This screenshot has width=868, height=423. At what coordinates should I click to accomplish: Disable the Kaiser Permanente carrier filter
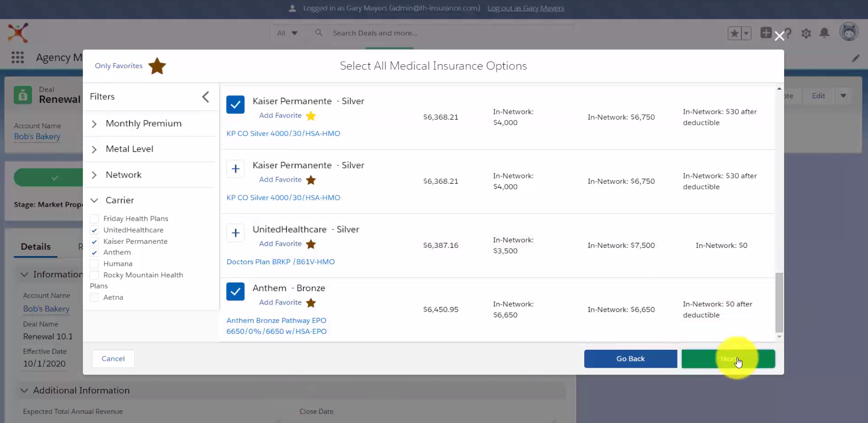pos(94,241)
